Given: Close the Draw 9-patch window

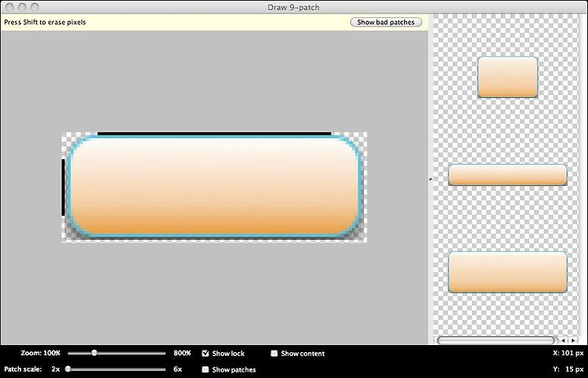Looking at the screenshot, I should click(x=10, y=7).
